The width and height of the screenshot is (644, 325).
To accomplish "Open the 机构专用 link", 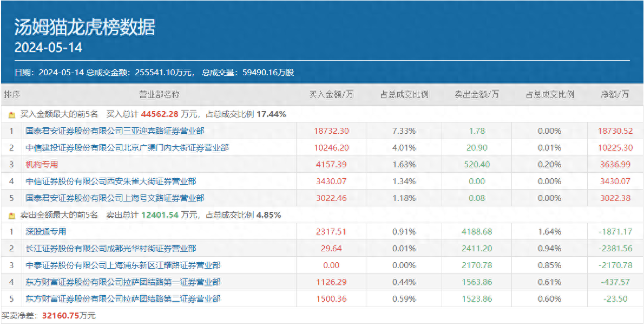I will coord(42,164).
